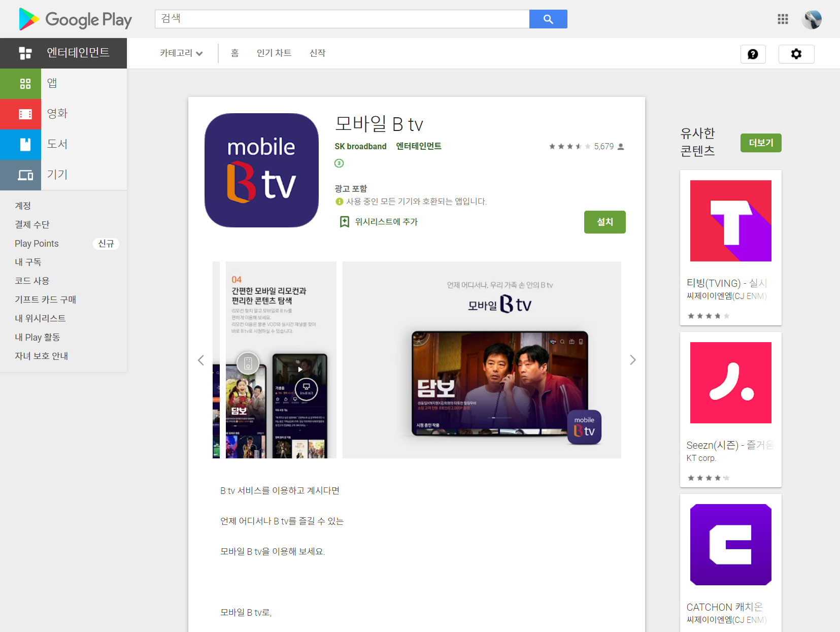Click the Seezn(시즌) app title

(730, 445)
